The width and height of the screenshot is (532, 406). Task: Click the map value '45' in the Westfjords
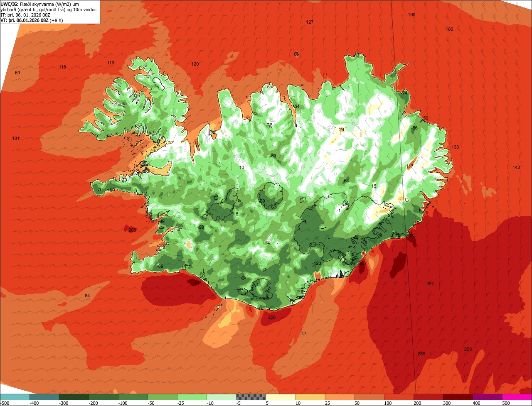coord(124,103)
